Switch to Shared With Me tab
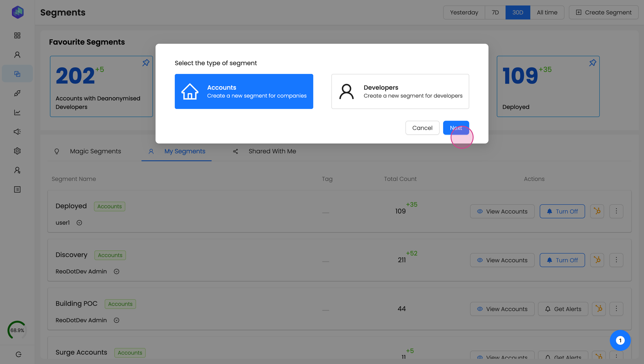The image size is (644, 364). [x=272, y=151]
